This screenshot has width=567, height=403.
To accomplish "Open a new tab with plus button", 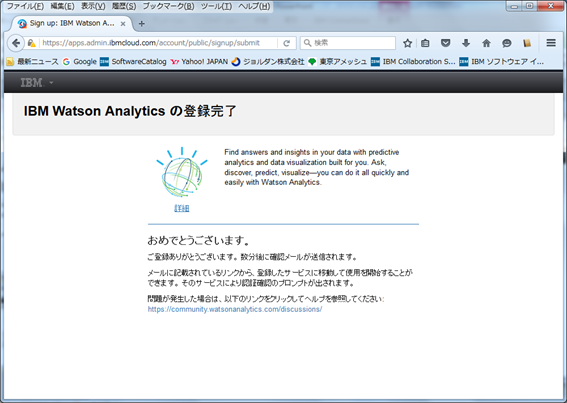I will point(142,24).
